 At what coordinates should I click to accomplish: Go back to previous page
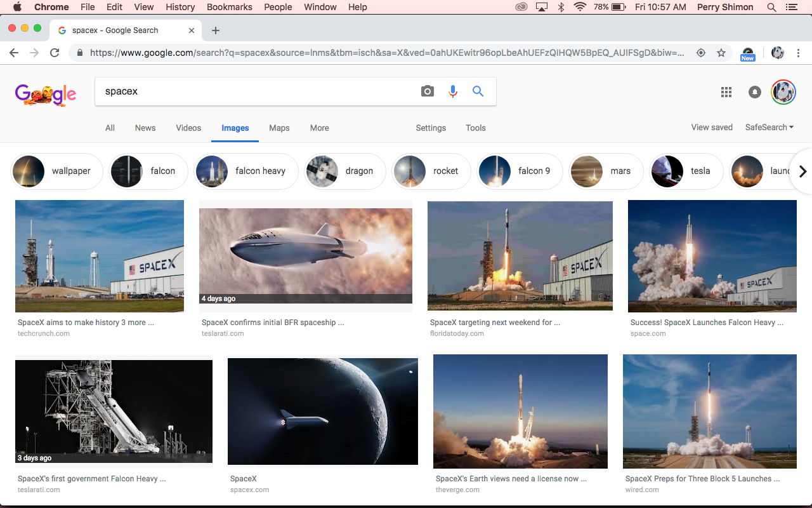click(x=14, y=53)
